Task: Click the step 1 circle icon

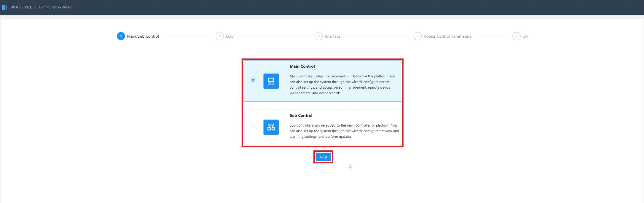Action: (121, 36)
